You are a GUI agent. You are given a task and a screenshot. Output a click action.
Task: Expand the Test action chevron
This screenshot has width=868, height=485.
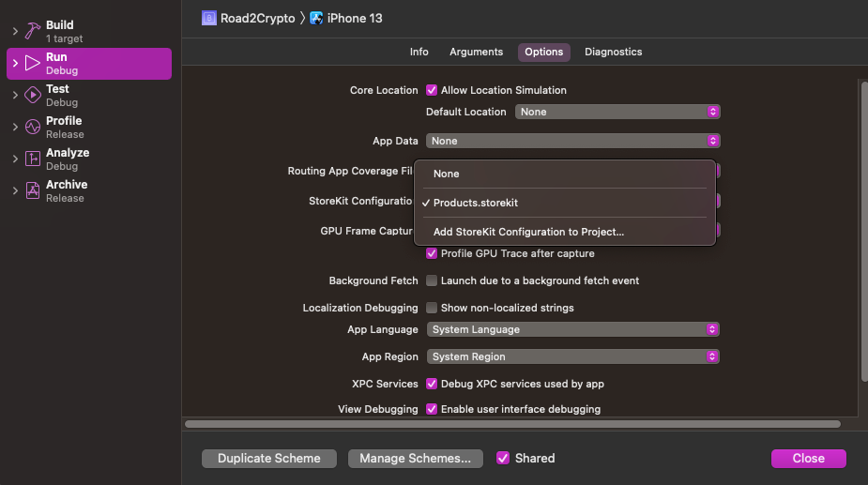15,96
